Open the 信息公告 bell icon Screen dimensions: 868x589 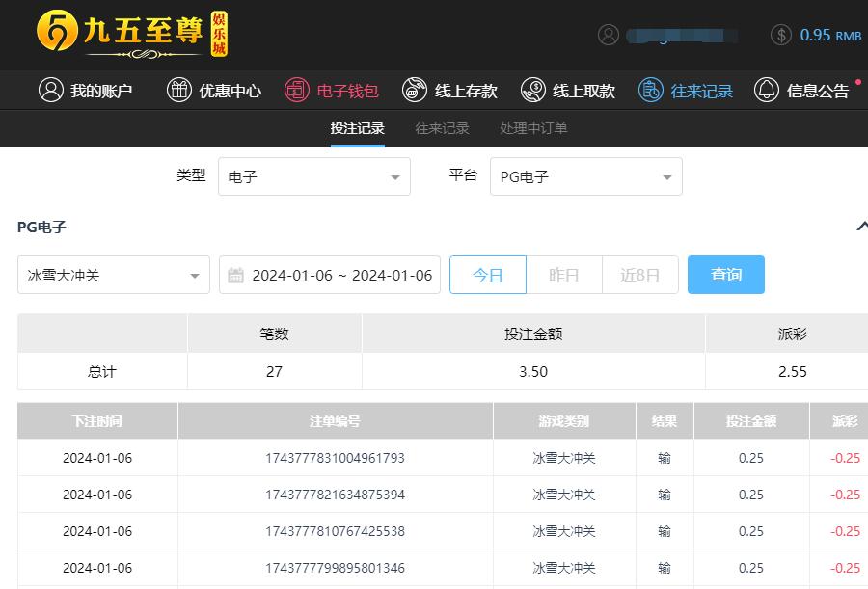pyautogui.click(x=767, y=91)
